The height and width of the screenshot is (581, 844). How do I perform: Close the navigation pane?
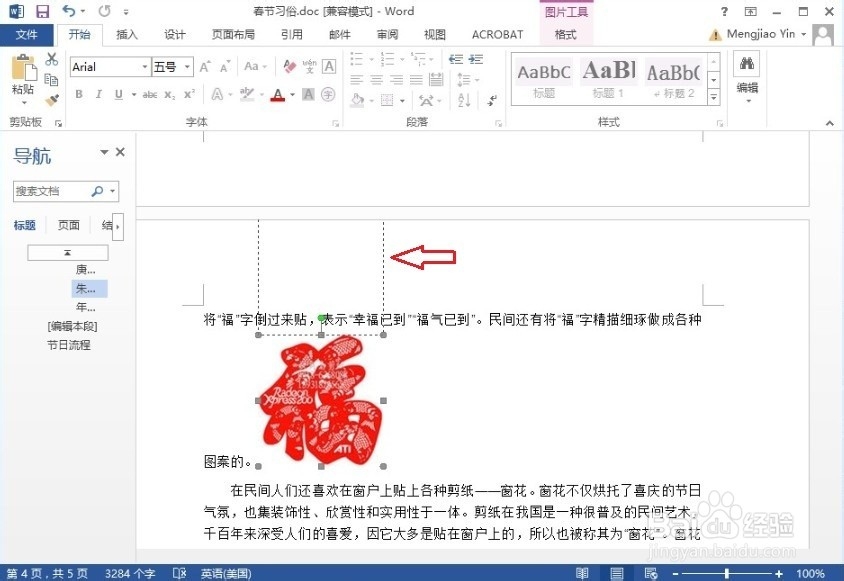[120, 152]
